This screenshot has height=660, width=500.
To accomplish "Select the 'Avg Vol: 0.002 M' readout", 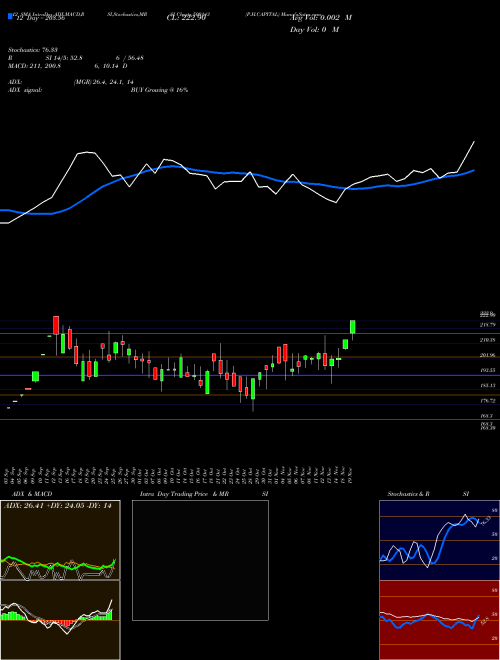I will pyautogui.click(x=320, y=18).
